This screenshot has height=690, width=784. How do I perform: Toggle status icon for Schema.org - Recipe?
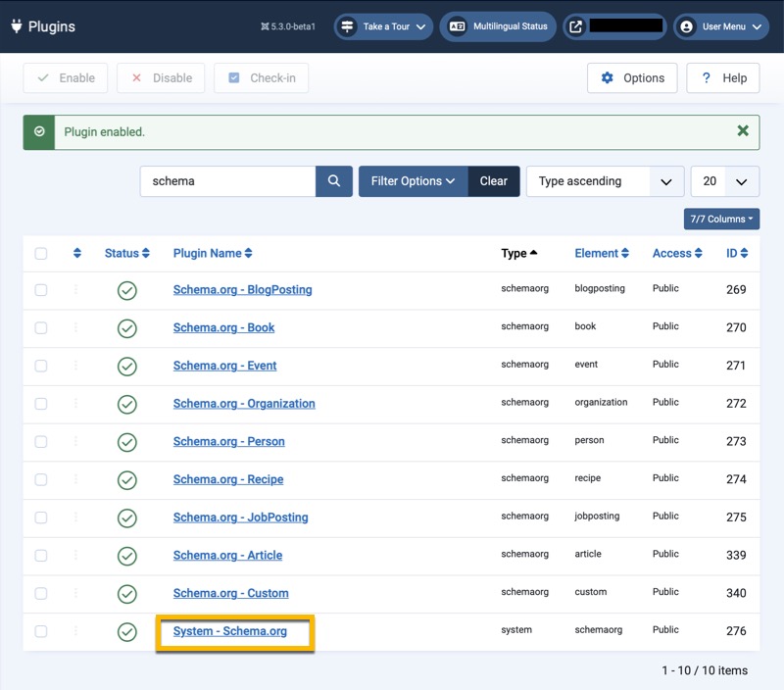[126, 480]
